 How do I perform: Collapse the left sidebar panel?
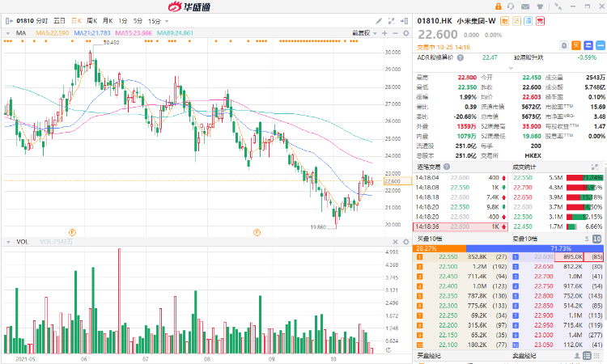pyautogui.click(x=5, y=20)
